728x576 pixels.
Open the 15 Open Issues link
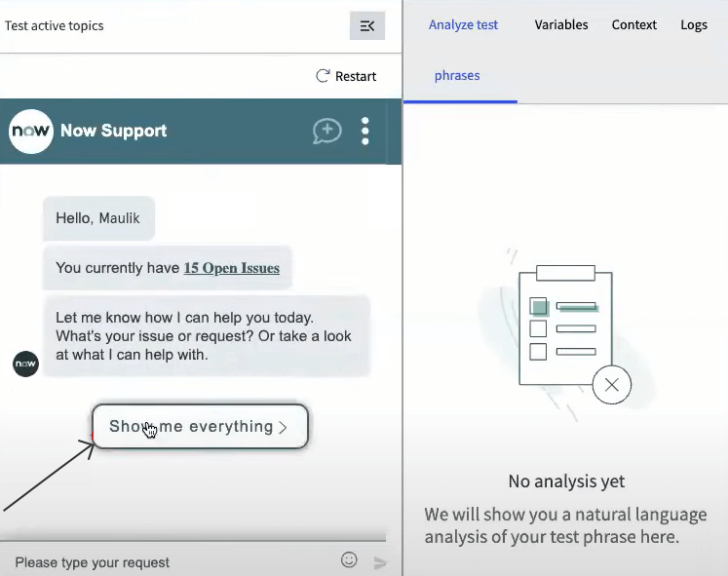click(232, 268)
